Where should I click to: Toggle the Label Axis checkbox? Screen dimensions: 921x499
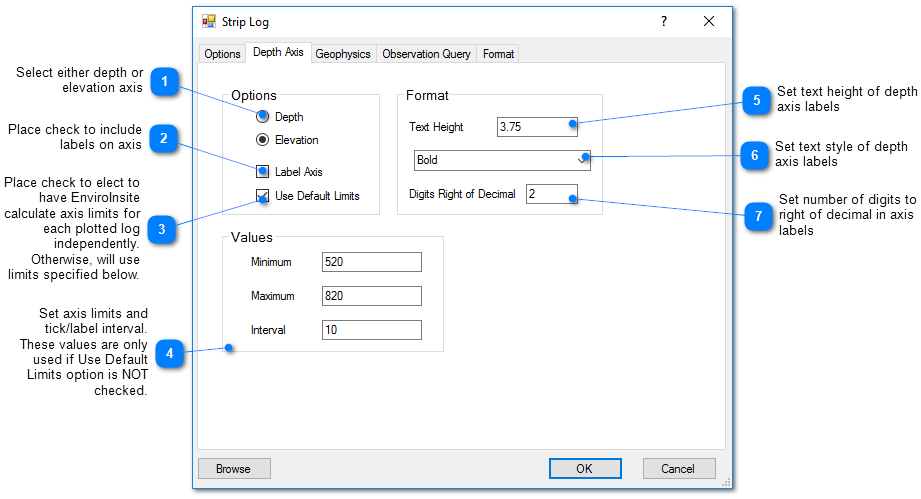(263, 172)
